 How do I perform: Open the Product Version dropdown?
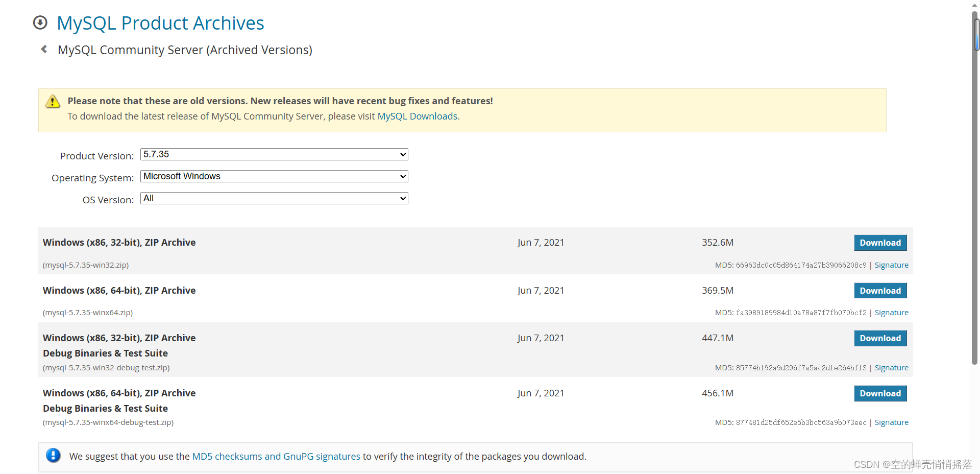(274, 154)
